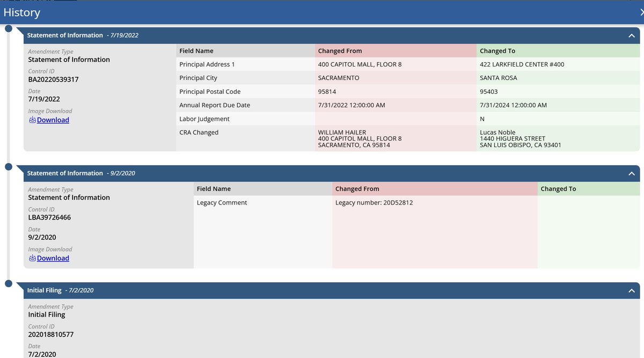Select the postal code 95814

pyautogui.click(x=327, y=92)
